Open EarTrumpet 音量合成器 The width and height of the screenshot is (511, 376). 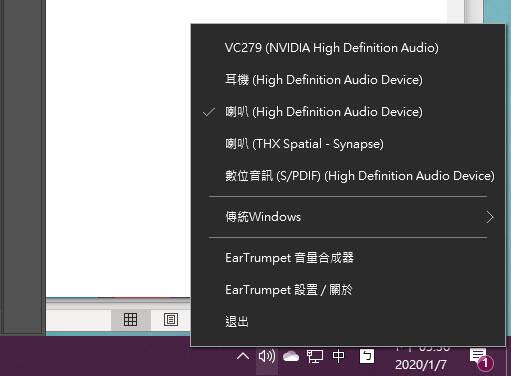point(348,258)
